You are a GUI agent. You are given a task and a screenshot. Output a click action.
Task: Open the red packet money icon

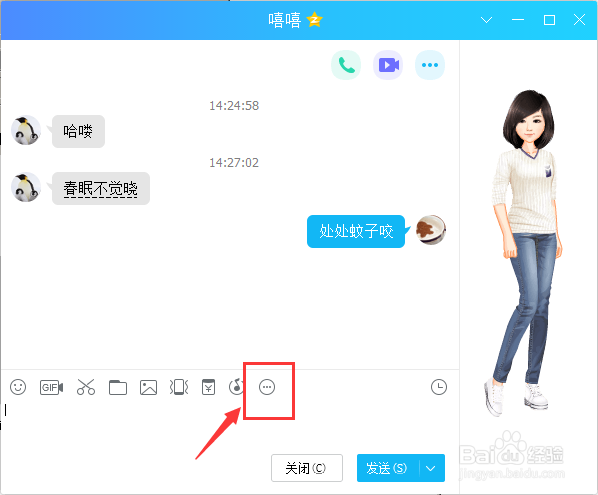[208, 387]
